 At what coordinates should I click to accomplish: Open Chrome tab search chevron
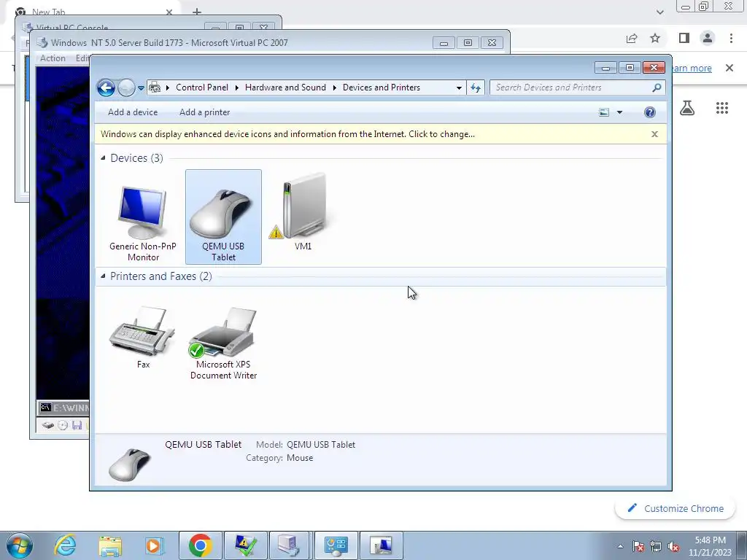(659, 12)
